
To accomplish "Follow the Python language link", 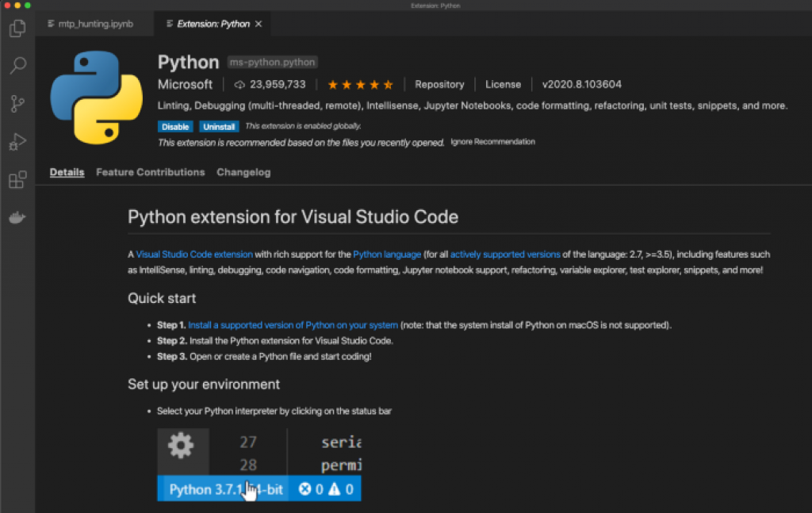I will (387, 255).
